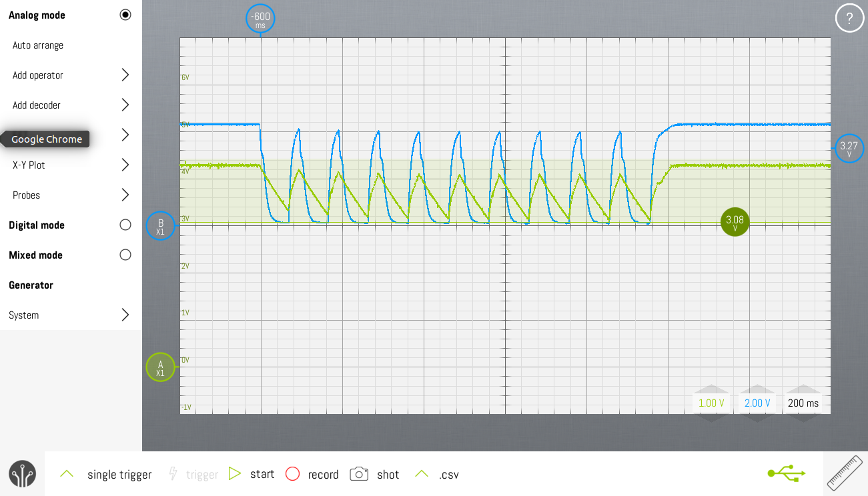The image size is (868, 496).
Task: Adjust channel A 1.00 V scale
Action: tap(711, 403)
